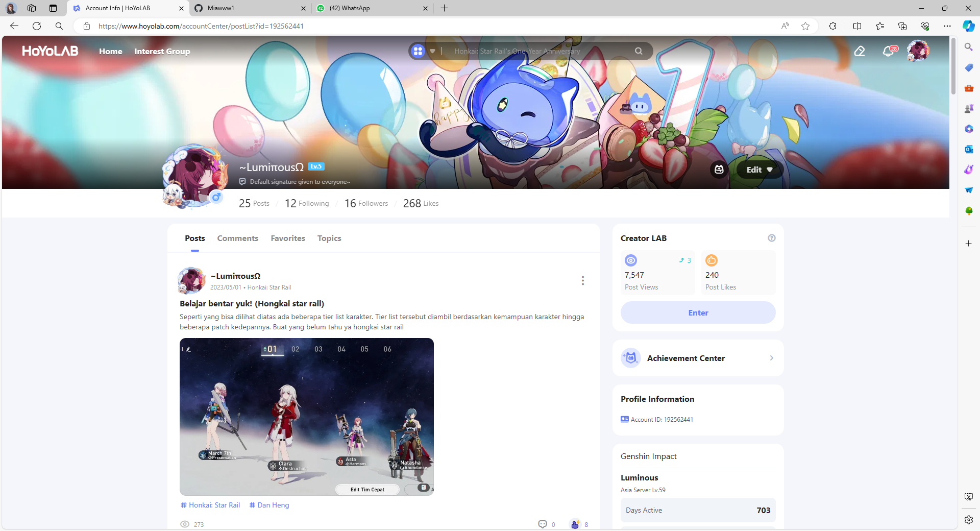This screenshot has height=531, width=980.
Task: Like the post using the like icon
Action: tap(575, 524)
